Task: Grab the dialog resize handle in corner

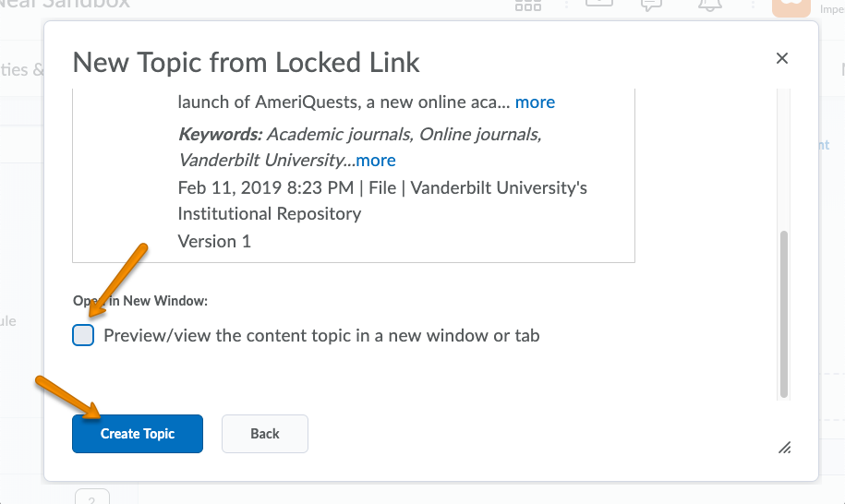Action: point(784,448)
